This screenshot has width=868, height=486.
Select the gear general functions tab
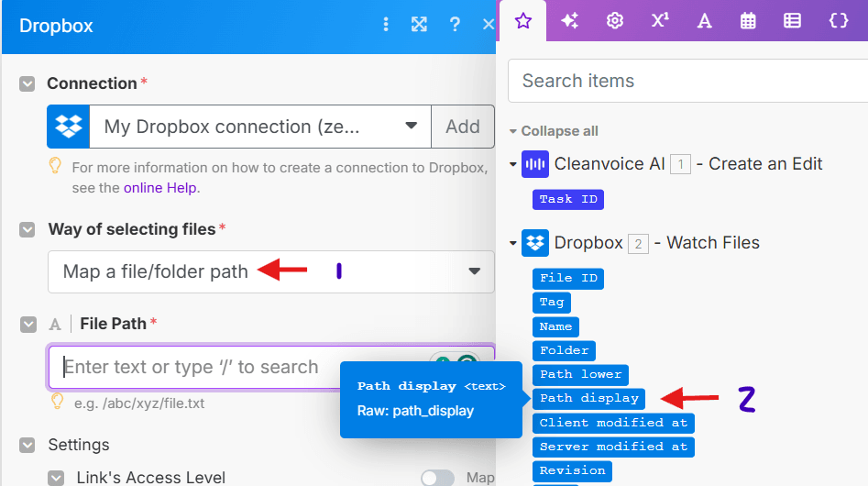click(x=614, y=21)
